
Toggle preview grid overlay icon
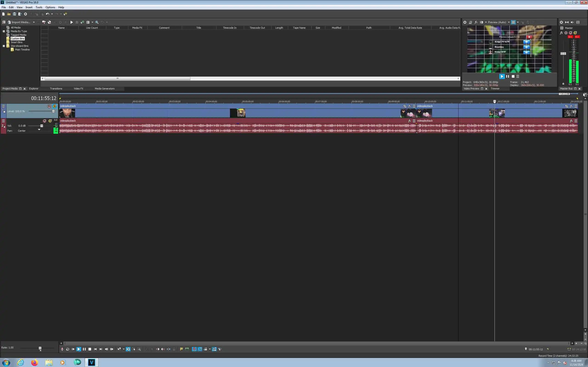pos(513,22)
